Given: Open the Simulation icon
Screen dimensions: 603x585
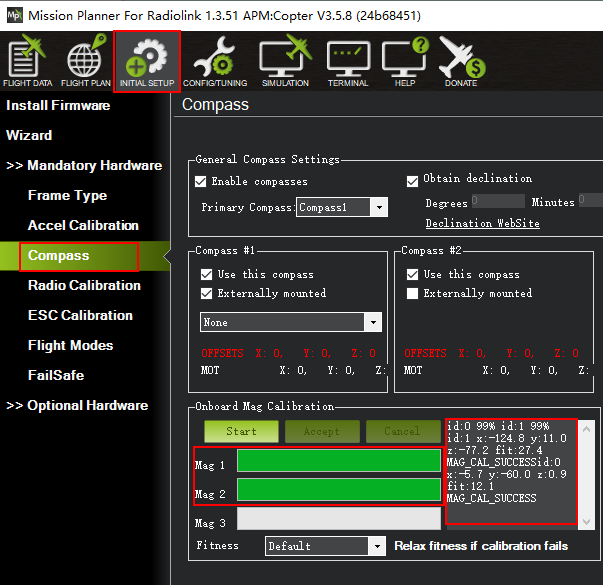Looking at the screenshot, I should [x=285, y=62].
